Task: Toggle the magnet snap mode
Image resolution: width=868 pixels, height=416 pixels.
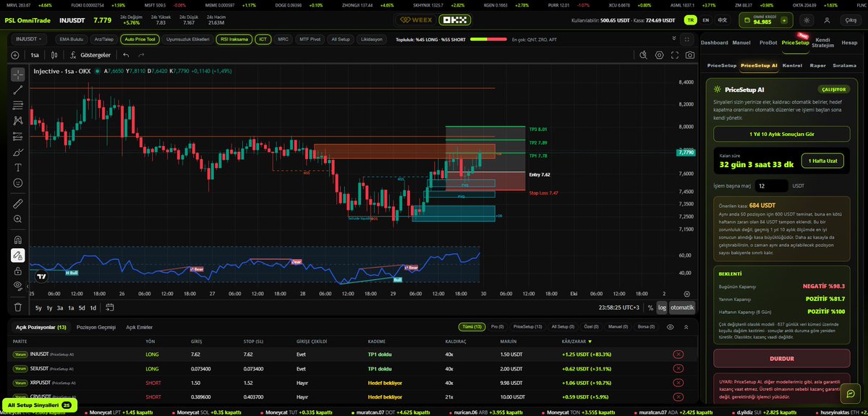Action: tap(18, 239)
